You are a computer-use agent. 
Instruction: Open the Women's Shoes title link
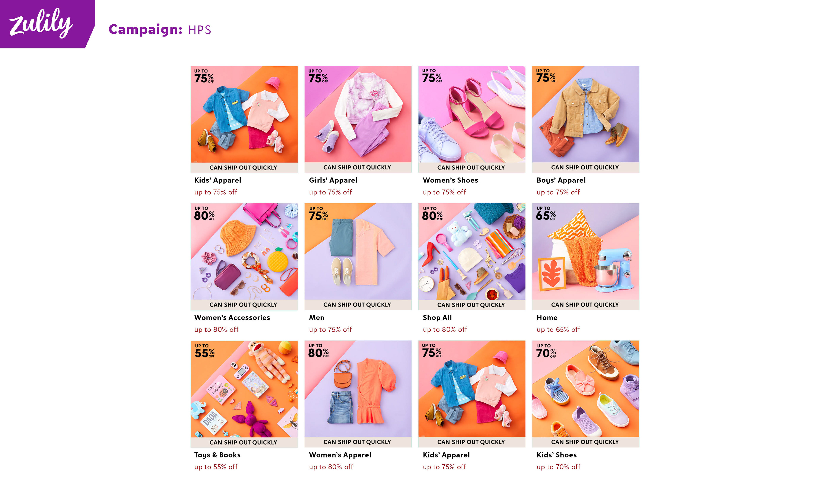tap(450, 180)
